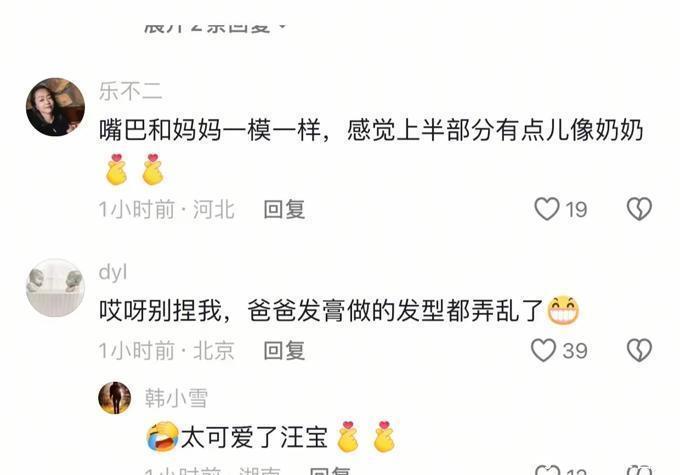680x475 pixels.
Task: Like the comment by 乐不二
Action: pos(547,209)
